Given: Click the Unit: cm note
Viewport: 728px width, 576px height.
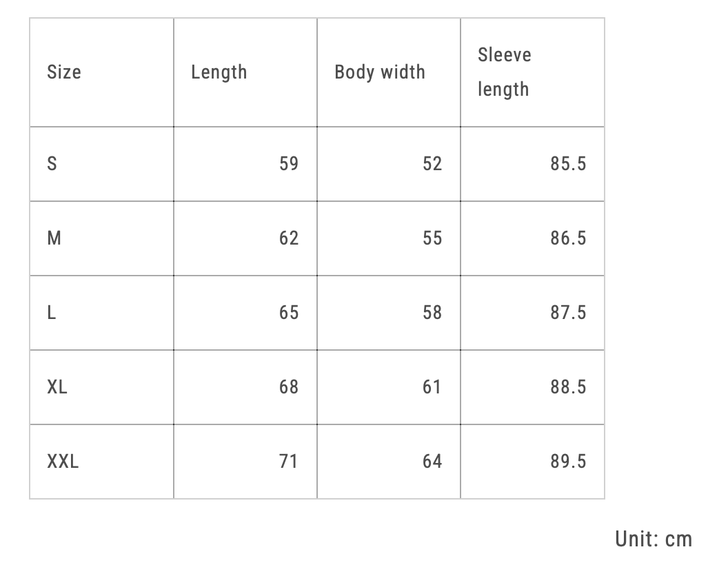Looking at the screenshot, I should (x=653, y=539).
